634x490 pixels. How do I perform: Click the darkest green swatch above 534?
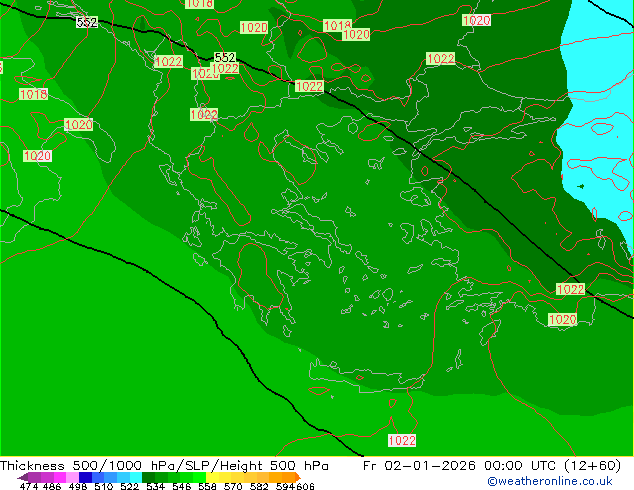point(148,477)
